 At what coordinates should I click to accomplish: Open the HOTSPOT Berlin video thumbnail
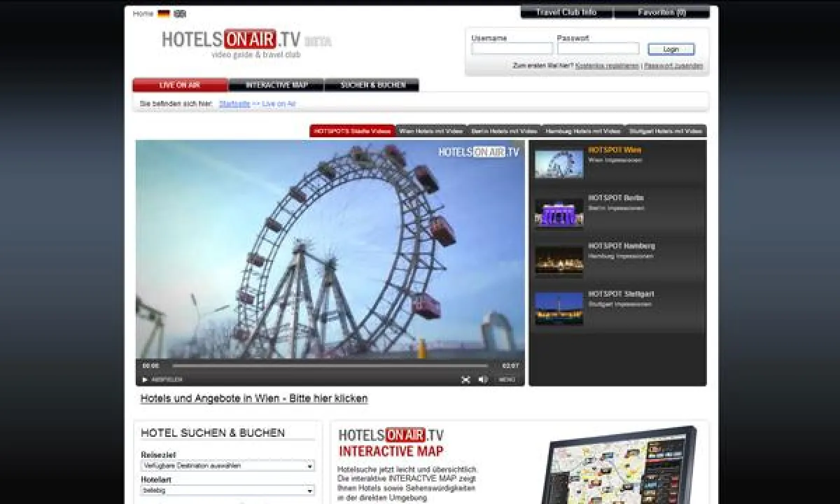pos(558,210)
